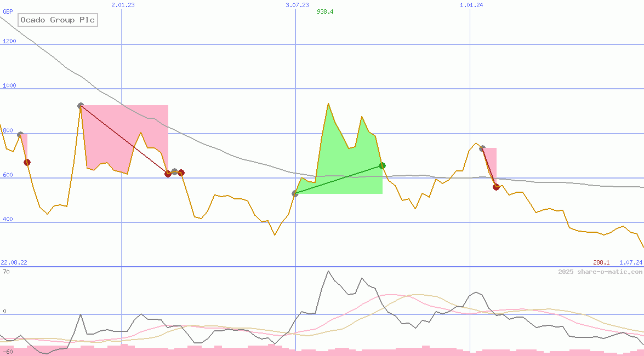Screen dimensions: 644x356
Task: Click the Ocado Group Plc title label
Action: (x=58, y=20)
